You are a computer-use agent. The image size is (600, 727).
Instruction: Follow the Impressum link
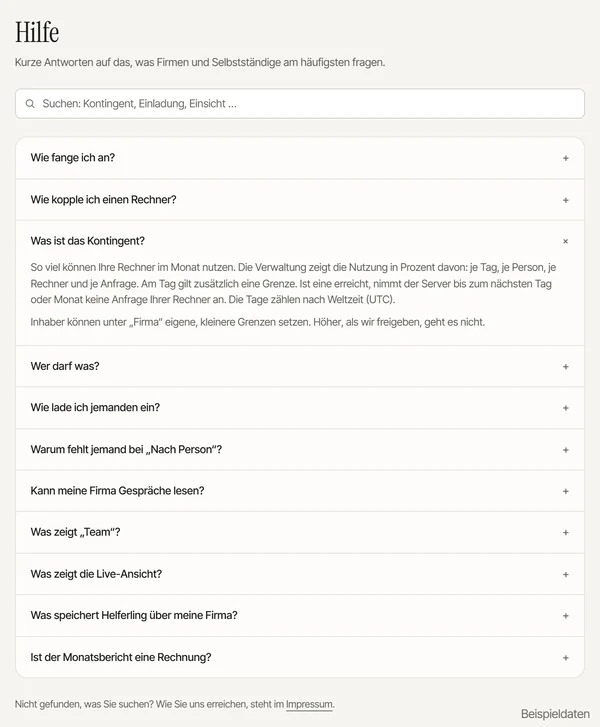(x=309, y=704)
